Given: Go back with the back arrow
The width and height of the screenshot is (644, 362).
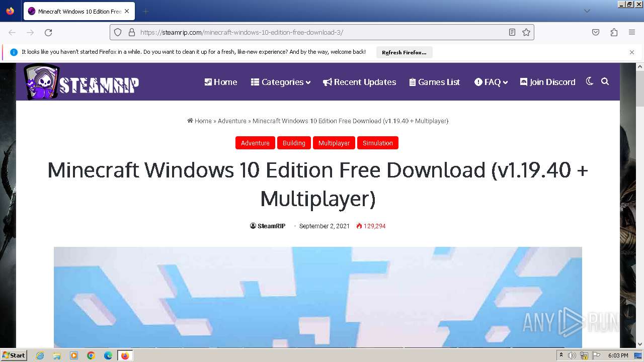Looking at the screenshot, I should coord(12,32).
